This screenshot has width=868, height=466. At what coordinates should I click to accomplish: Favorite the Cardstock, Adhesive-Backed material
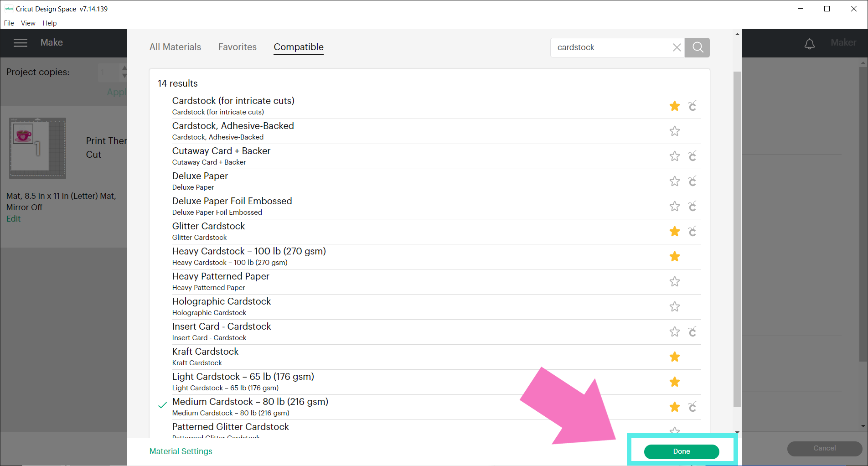click(x=674, y=131)
